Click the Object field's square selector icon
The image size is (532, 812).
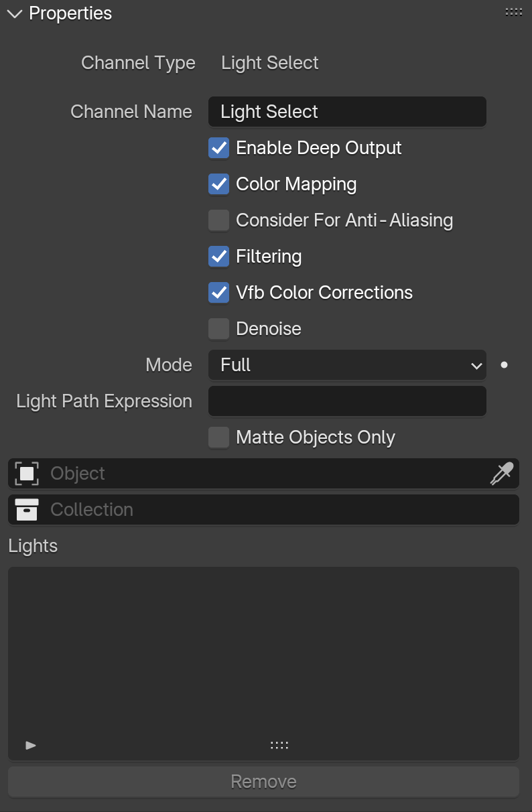click(x=27, y=474)
